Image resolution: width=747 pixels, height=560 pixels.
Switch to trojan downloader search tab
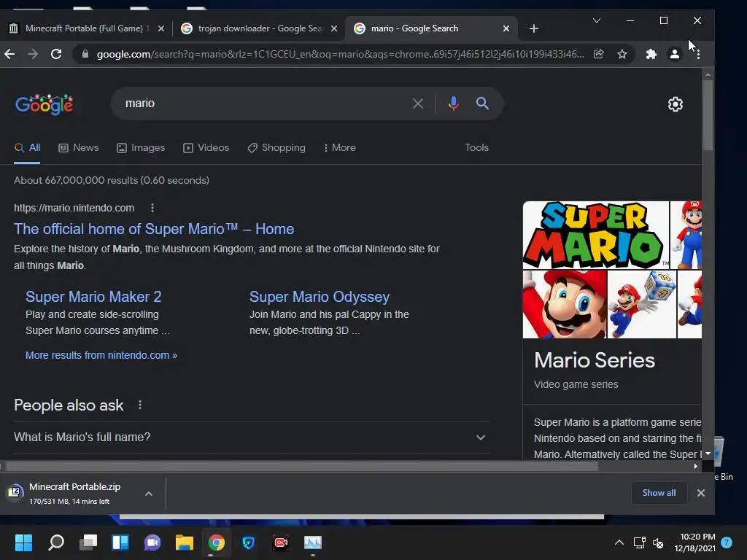(260, 28)
